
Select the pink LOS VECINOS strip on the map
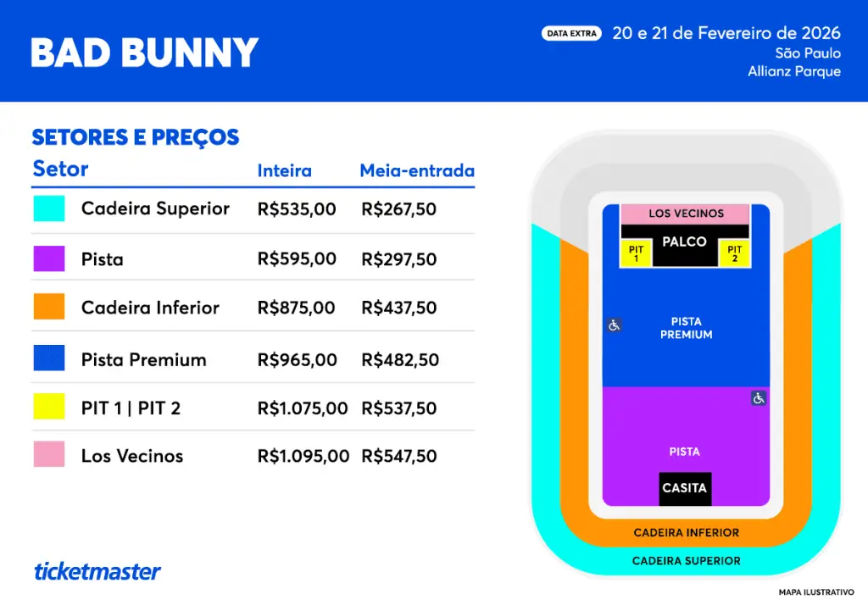pyautogui.click(x=686, y=214)
